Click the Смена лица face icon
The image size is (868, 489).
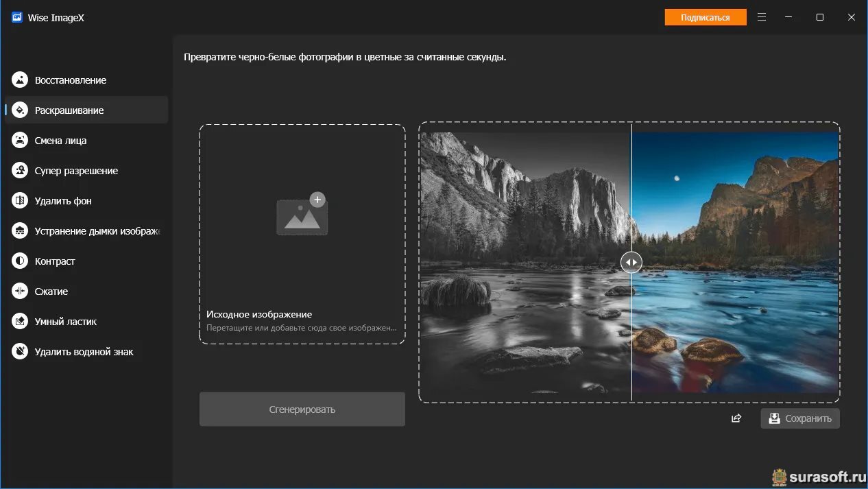pos(20,140)
